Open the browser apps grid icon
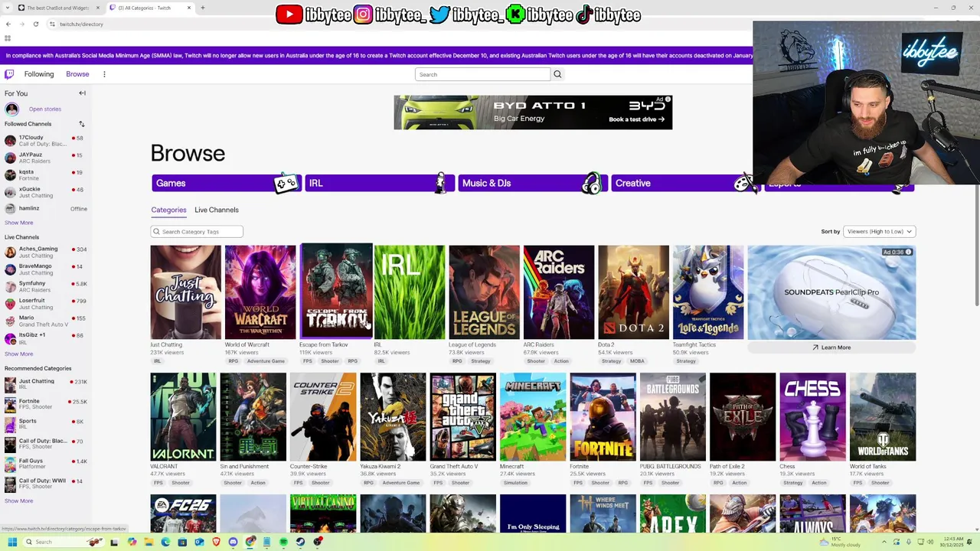 point(8,38)
